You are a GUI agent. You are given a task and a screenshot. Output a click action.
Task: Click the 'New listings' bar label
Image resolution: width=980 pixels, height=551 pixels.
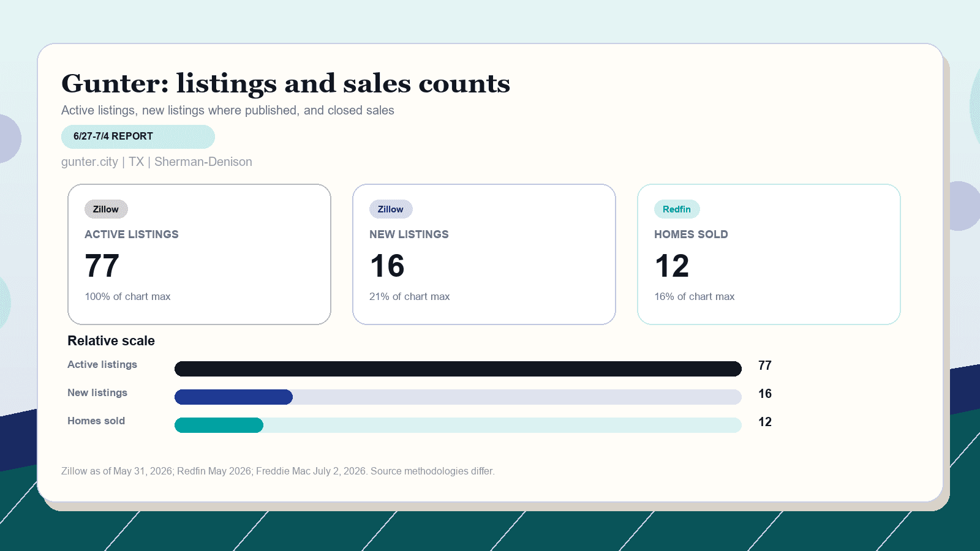tap(97, 392)
